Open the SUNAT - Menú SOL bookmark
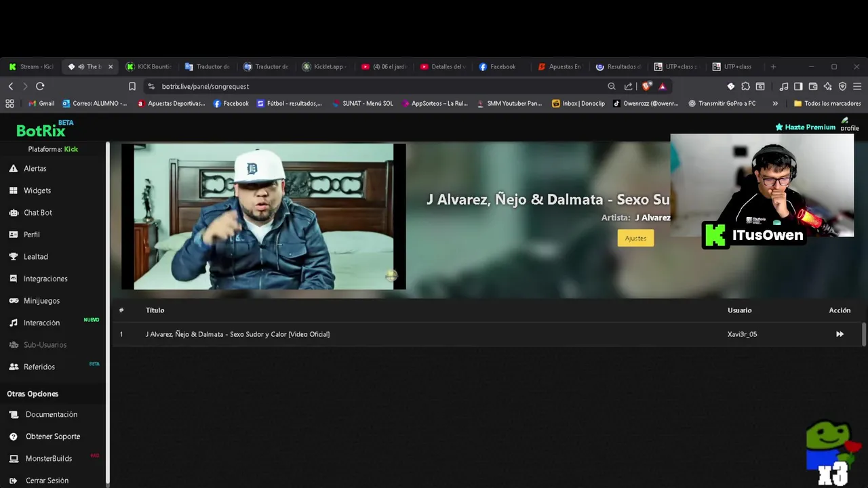The height and width of the screenshot is (488, 868). click(362, 104)
